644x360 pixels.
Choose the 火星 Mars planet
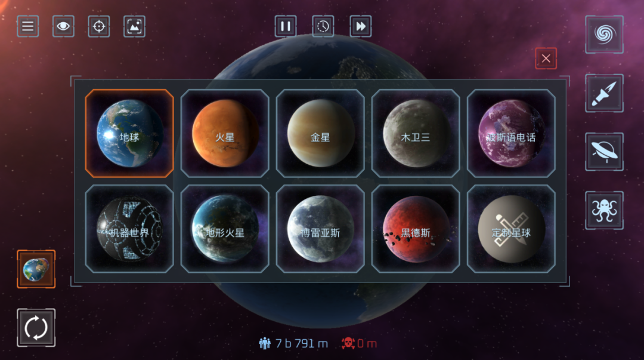(225, 133)
